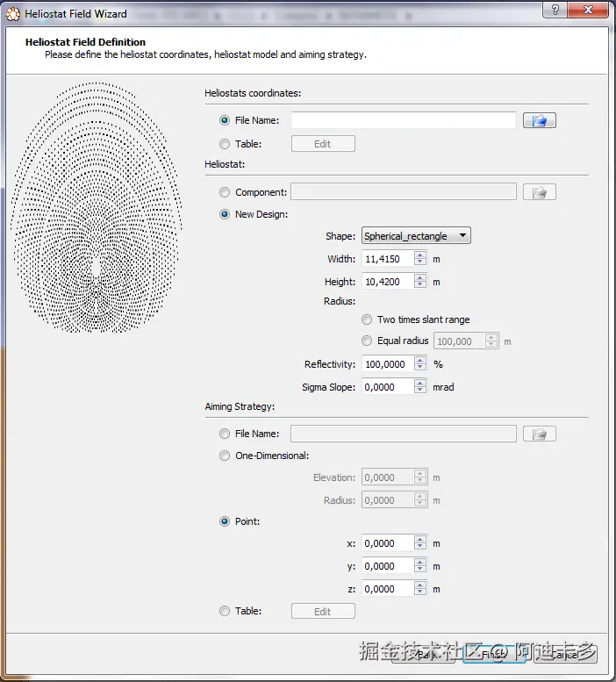Browse for heliostat coordinates file
This screenshot has height=682, width=616.
pos(539,120)
